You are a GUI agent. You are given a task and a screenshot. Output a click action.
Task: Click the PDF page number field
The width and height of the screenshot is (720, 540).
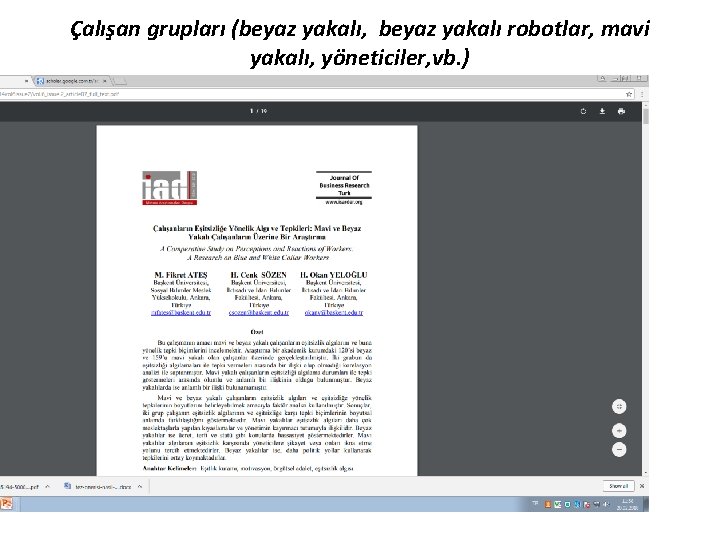[x=252, y=111]
